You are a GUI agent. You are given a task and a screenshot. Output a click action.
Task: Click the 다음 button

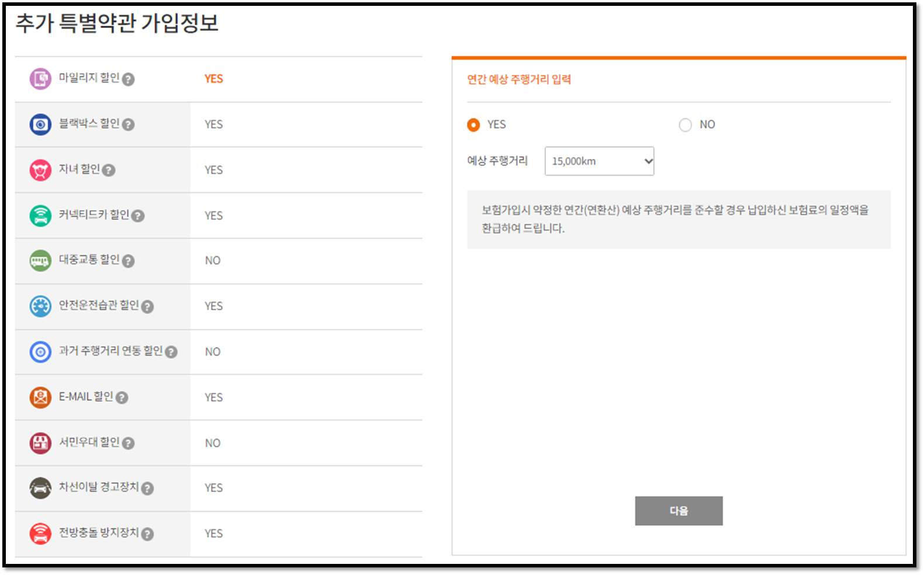coord(679,511)
